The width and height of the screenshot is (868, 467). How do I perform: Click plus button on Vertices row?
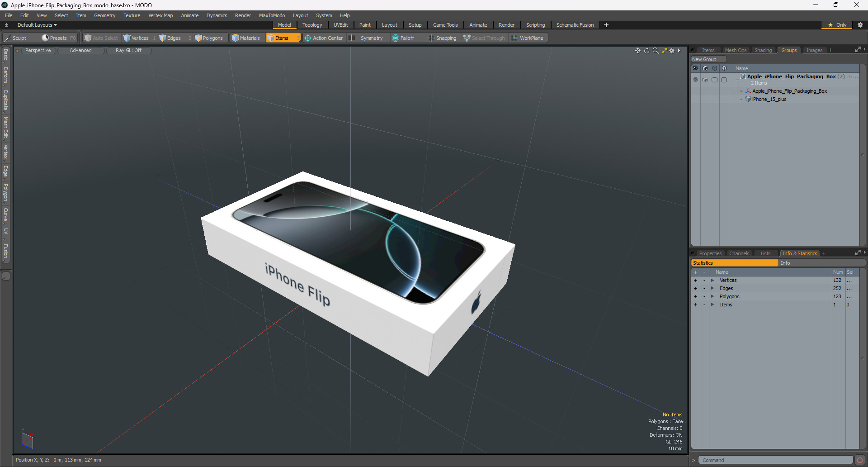click(x=695, y=281)
